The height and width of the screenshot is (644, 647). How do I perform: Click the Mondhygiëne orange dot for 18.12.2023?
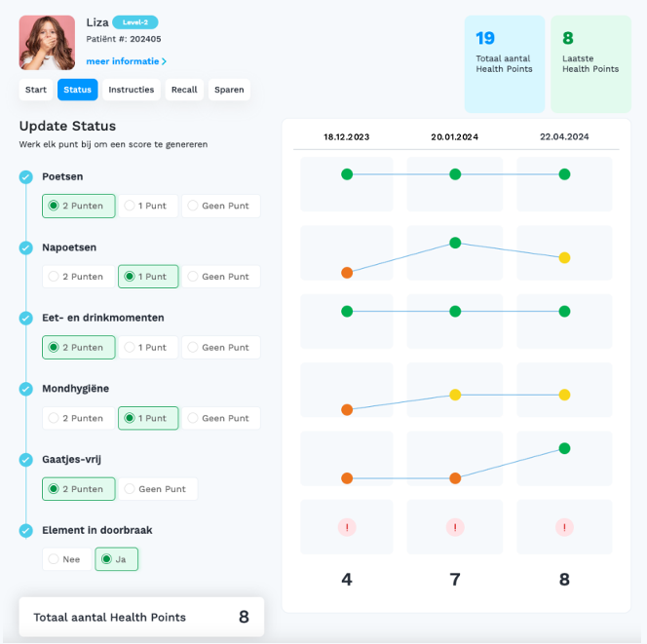(347, 409)
